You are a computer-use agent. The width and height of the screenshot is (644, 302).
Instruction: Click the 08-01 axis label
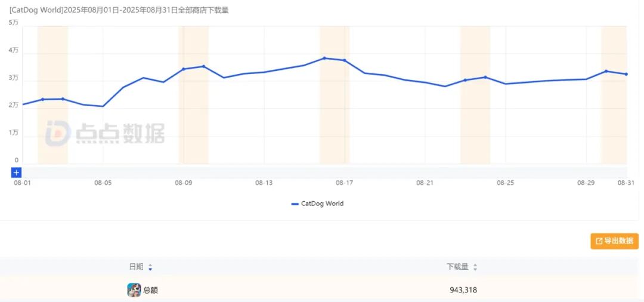point(22,183)
